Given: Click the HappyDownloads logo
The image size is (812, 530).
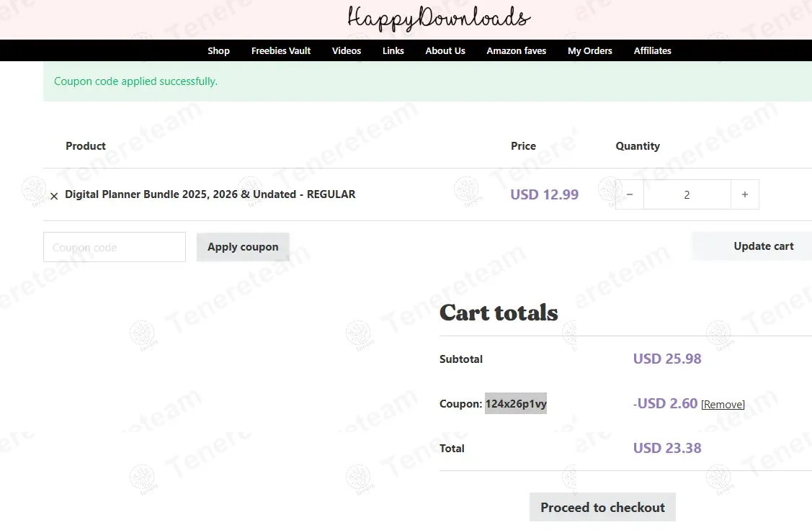Looking at the screenshot, I should coord(439,18).
